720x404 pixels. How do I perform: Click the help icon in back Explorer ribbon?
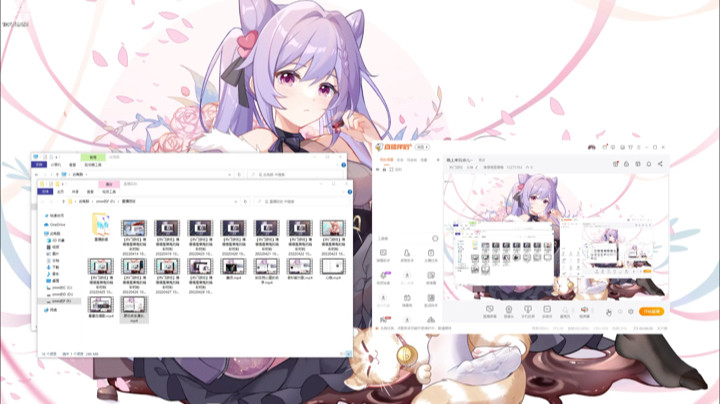click(x=343, y=164)
